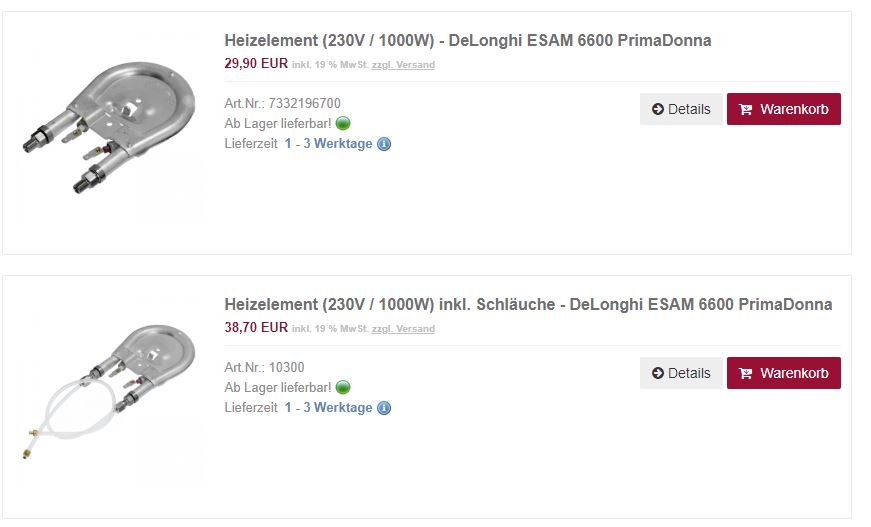Open Details for Heizelement inkl. Schläuche
The width and height of the screenshot is (871, 527).
681,373
